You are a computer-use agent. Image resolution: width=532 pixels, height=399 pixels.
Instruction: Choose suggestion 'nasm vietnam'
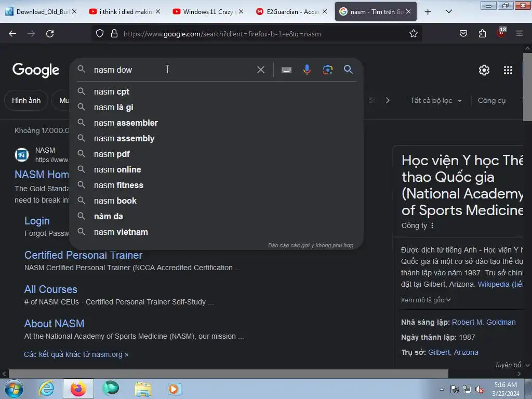pyautogui.click(x=217, y=232)
